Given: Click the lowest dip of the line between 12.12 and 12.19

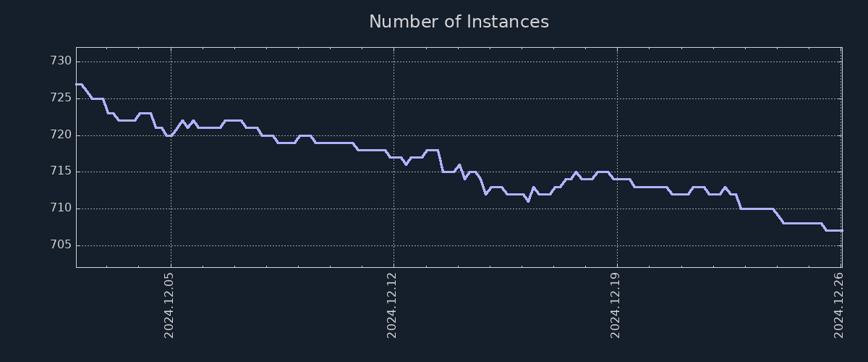Looking at the screenshot, I should pos(528,201).
